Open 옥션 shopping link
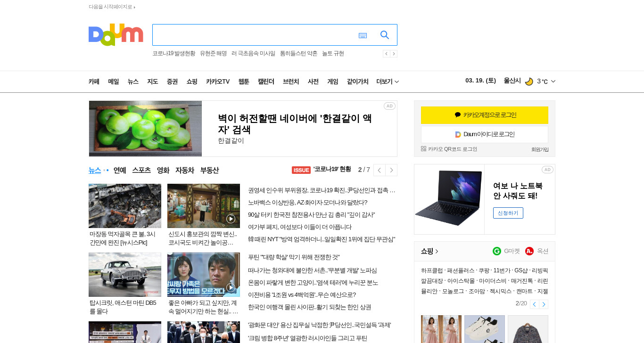644x343 pixels. coord(537,251)
